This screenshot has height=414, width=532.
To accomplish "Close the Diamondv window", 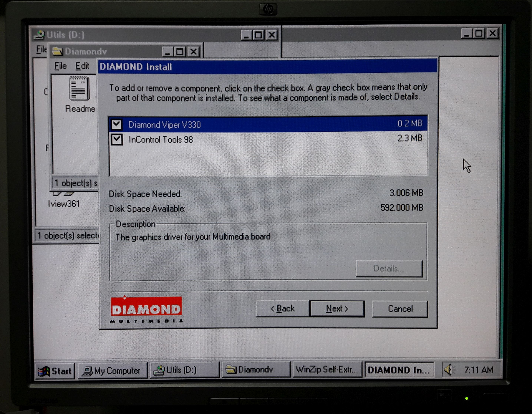I will point(194,52).
